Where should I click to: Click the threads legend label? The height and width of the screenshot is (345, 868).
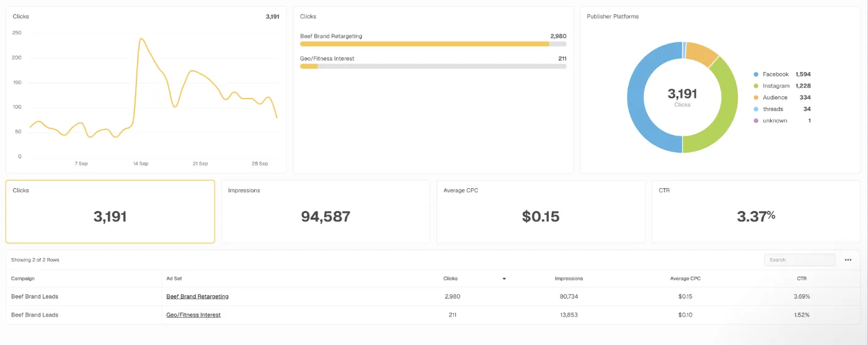point(773,109)
